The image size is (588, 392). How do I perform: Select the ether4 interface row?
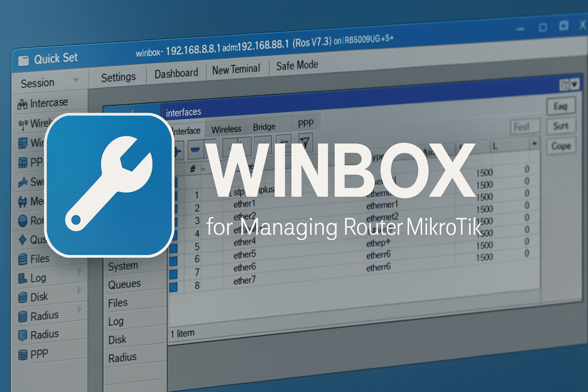pyautogui.click(x=245, y=242)
